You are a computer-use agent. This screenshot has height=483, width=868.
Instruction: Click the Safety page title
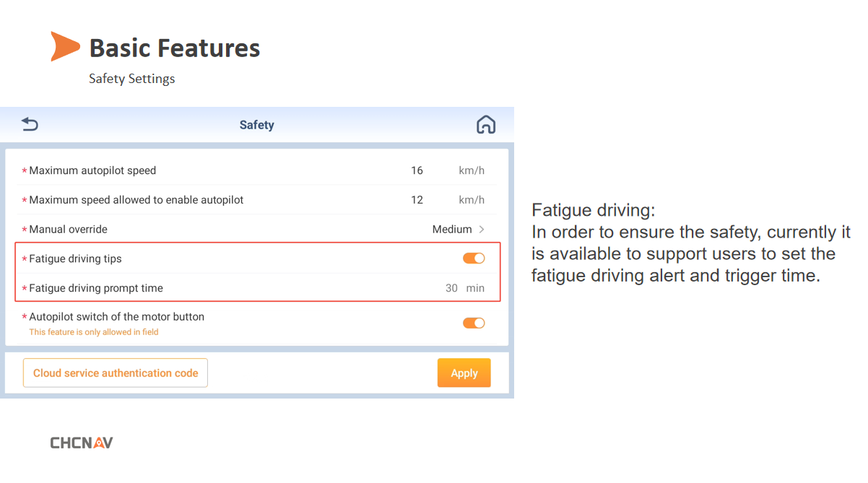tap(257, 125)
